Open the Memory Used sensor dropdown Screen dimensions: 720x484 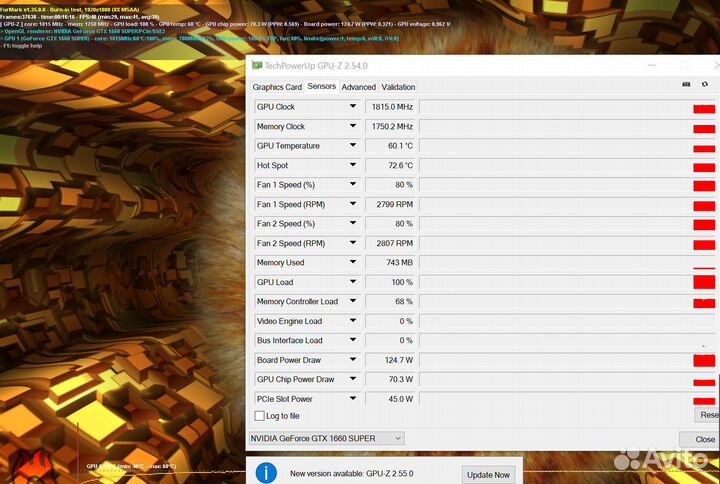pyautogui.click(x=353, y=263)
